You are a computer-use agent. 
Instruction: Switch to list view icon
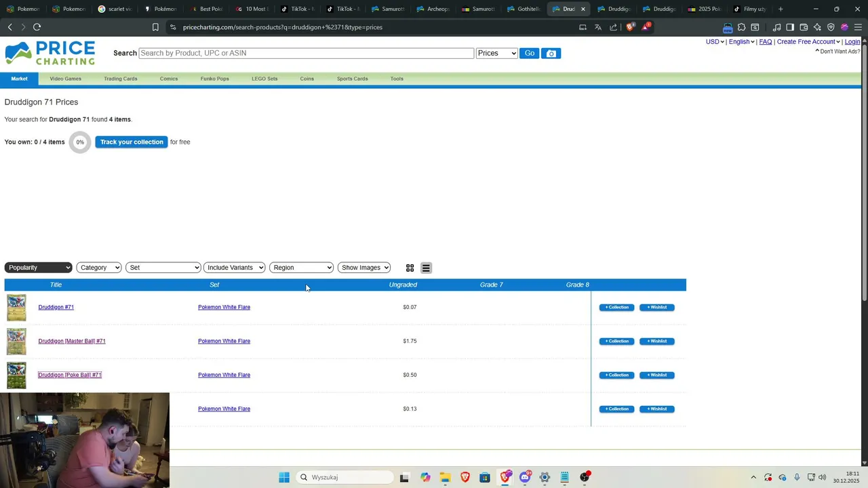pyautogui.click(x=426, y=268)
